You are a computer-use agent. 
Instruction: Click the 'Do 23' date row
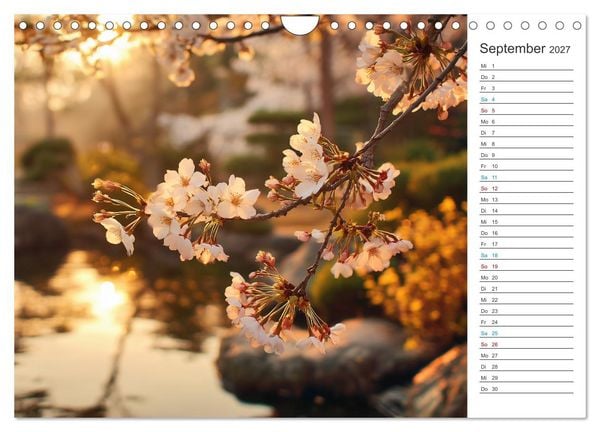click(x=527, y=311)
